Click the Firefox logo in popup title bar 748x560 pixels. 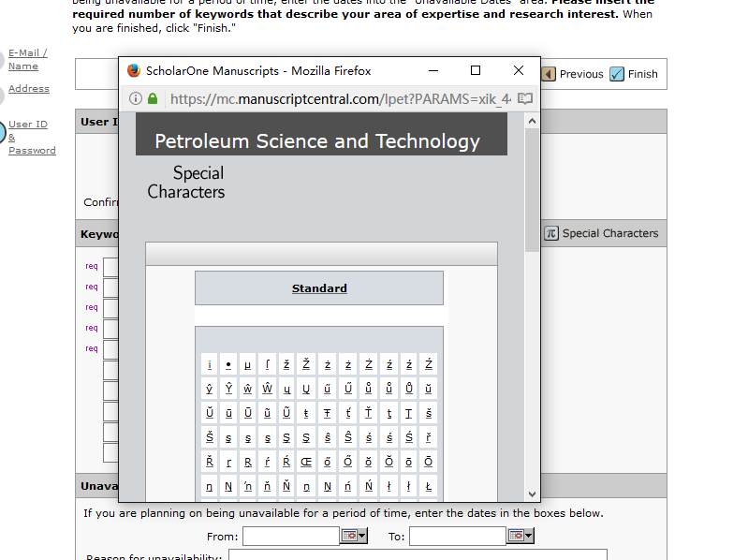click(x=134, y=70)
